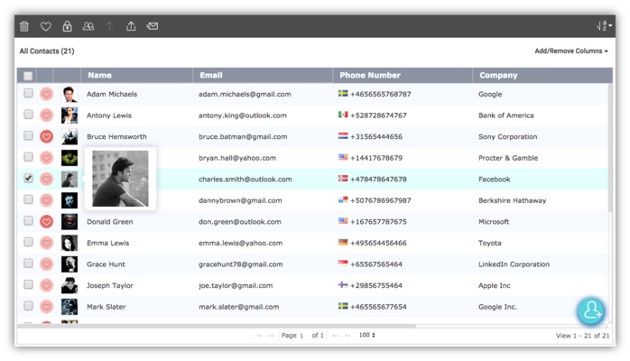Screen dimensions: 630x361
Task: Check the box for Bruce Hemsworth
Action: click(x=28, y=136)
